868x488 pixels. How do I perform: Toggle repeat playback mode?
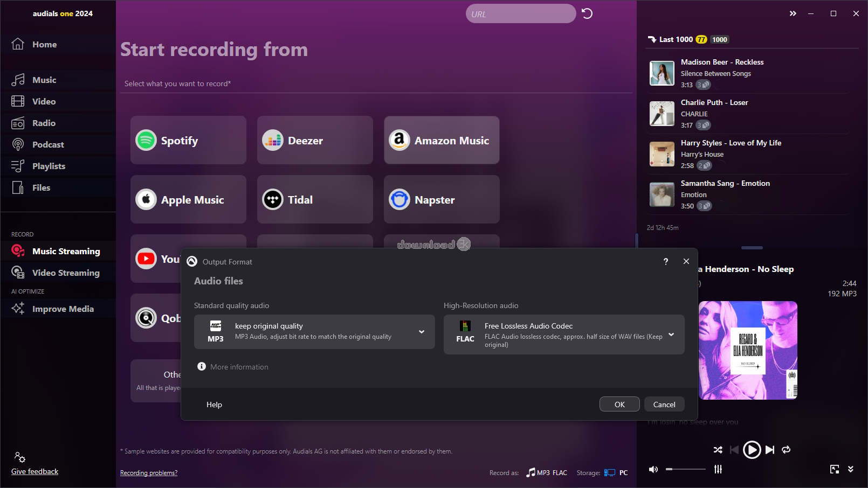(786, 450)
